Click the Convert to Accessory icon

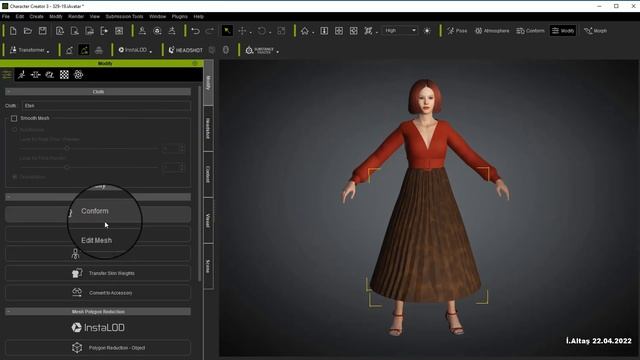point(77,292)
